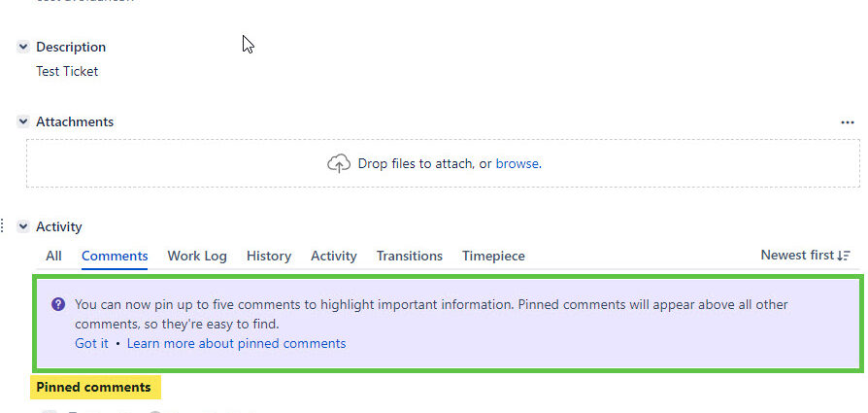Click the cloud upload icon
Viewport: 868px width, 413px height.
tap(339, 163)
